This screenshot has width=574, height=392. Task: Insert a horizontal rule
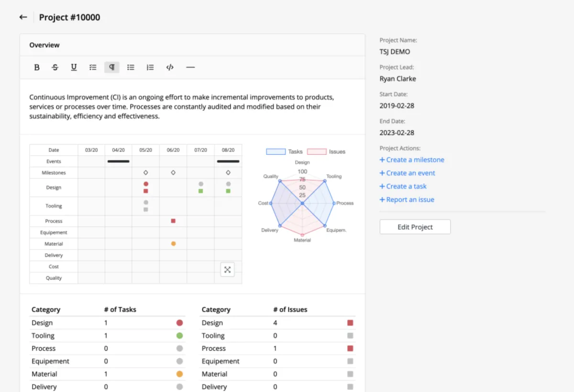coord(190,67)
